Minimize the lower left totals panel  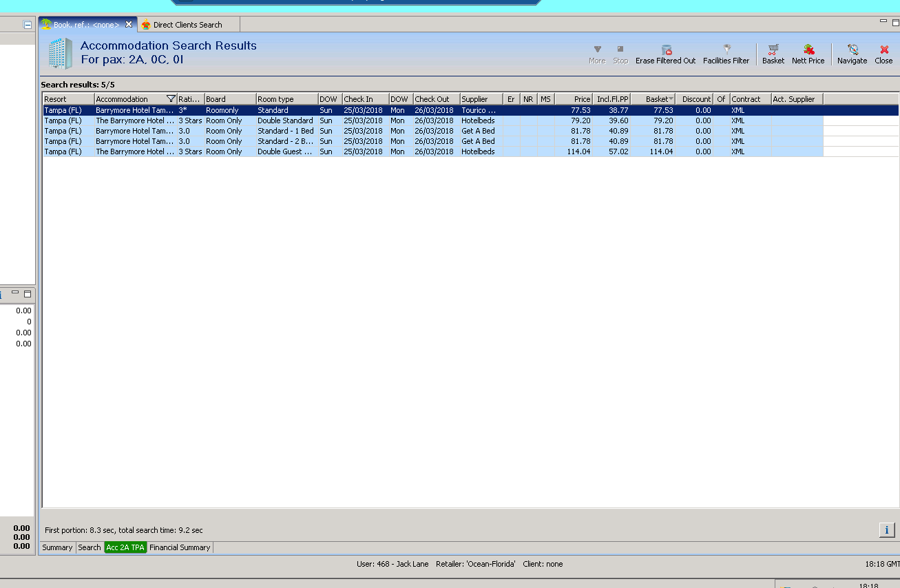16,293
